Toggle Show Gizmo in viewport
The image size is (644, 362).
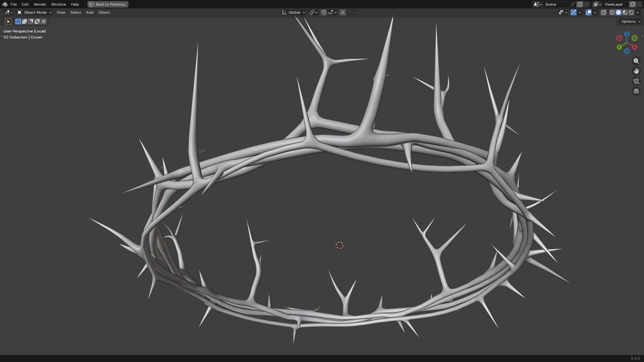coord(574,12)
